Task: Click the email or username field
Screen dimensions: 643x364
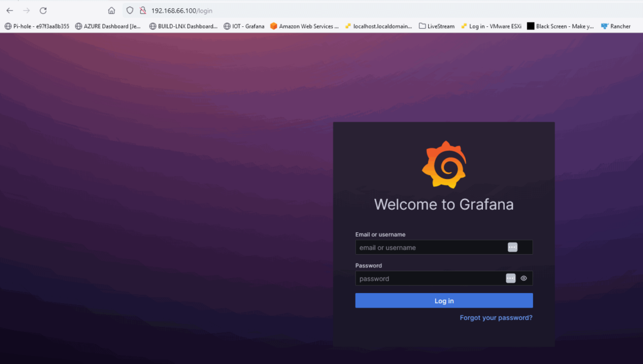Action: 444,247
